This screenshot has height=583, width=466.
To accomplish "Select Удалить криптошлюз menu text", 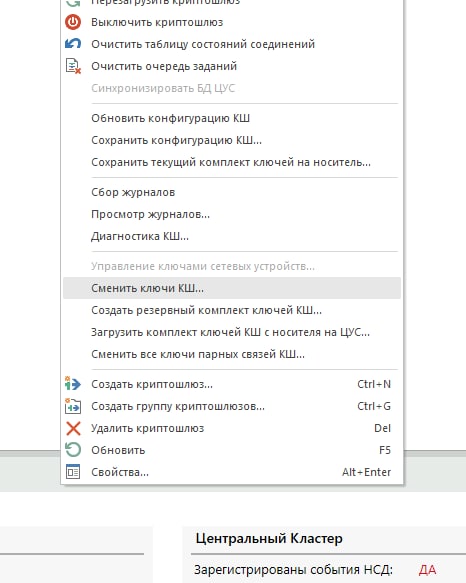I will pos(148,428).
